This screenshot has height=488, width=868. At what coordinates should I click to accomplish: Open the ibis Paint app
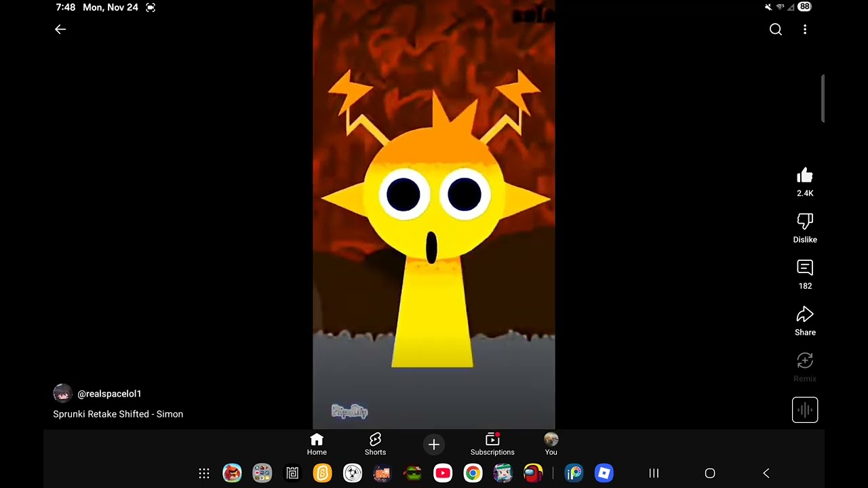(x=574, y=473)
